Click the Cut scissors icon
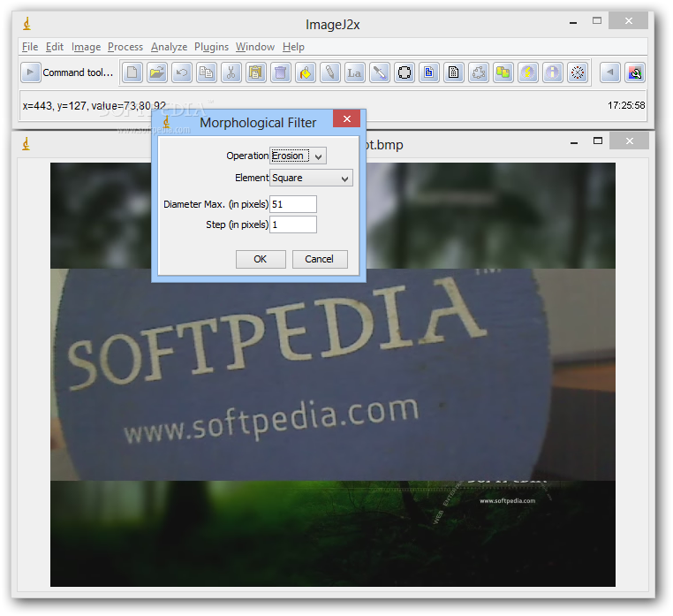This screenshot has width=673, height=616. coord(231,72)
